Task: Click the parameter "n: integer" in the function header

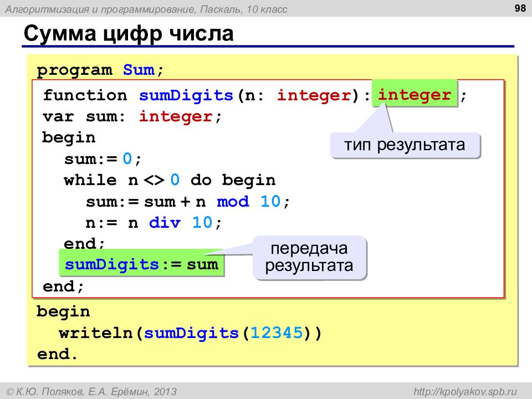Action: (298, 95)
